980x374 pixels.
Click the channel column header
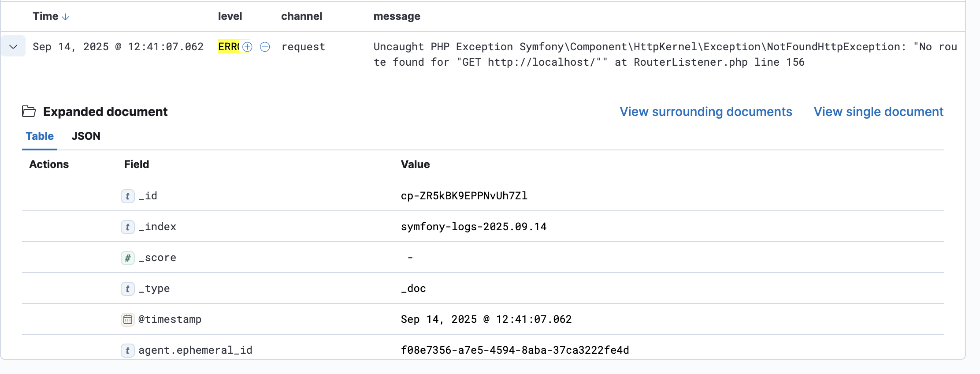301,16
